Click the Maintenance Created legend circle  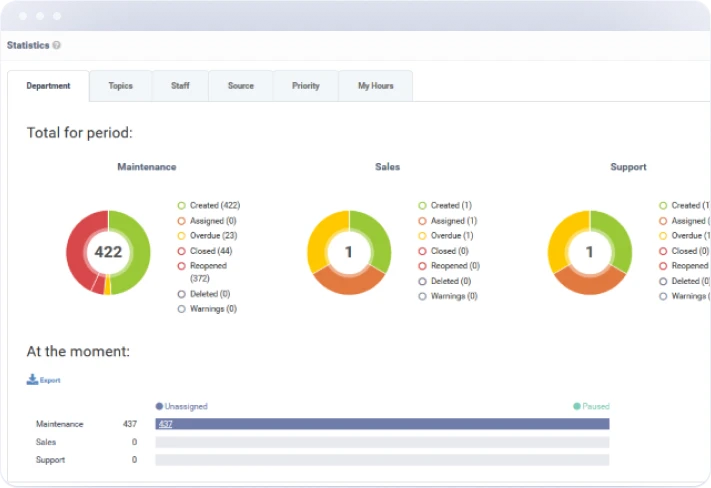(181, 205)
